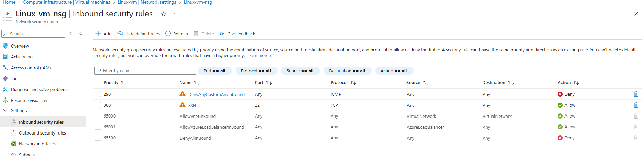644x161 pixels.
Task: Delete the SSH rule via trash icon
Action: (x=636, y=105)
